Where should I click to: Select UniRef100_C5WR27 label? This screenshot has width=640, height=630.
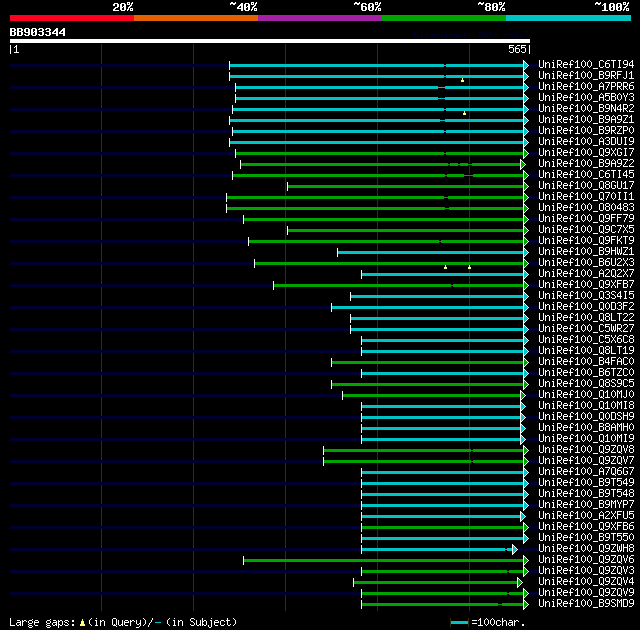586,329
